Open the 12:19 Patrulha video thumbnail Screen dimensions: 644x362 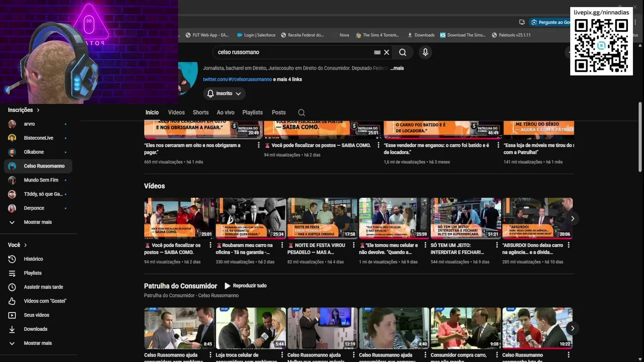tap(323, 328)
